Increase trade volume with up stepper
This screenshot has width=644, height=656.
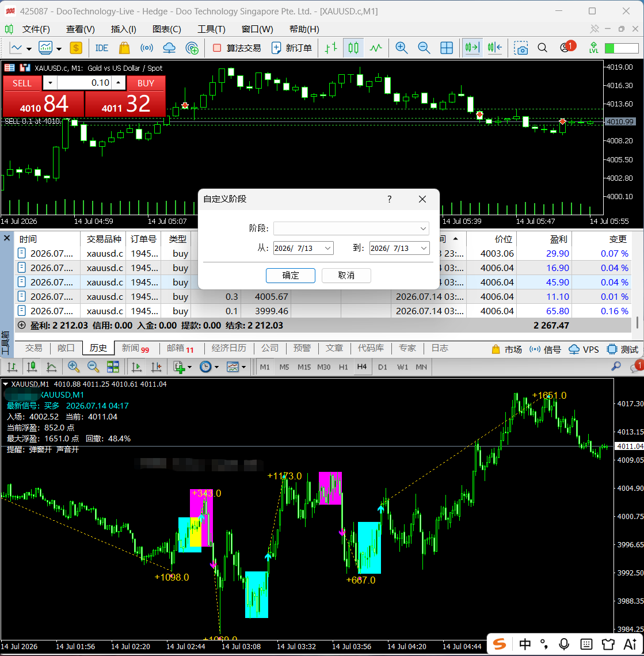(119, 83)
